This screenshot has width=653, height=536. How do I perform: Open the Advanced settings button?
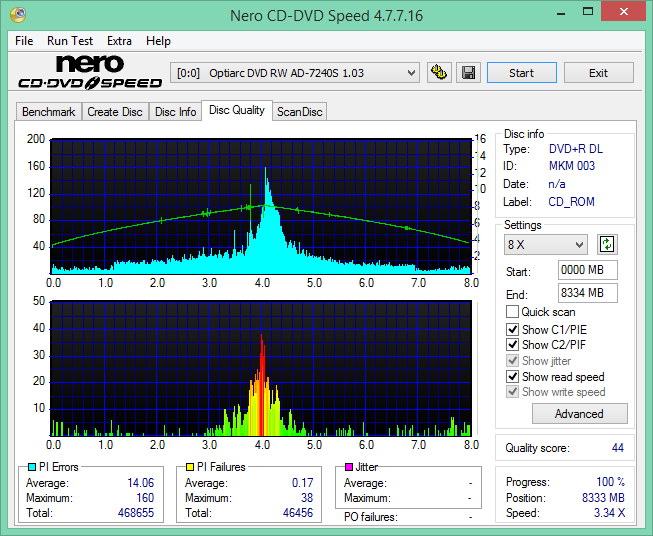pos(579,414)
